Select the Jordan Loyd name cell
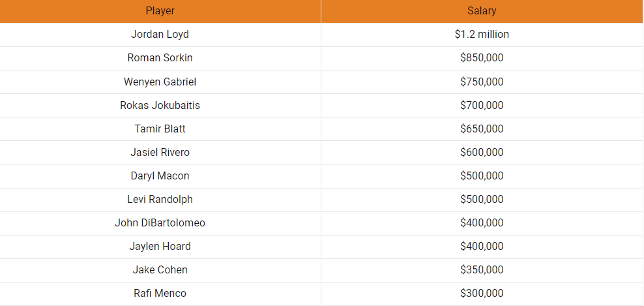The height and width of the screenshot is (306, 644). pyautogui.click(x=160, y=35)
